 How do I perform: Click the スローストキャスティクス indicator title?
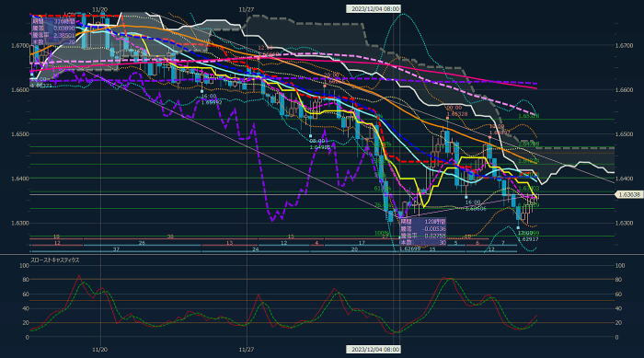point(55,260)
